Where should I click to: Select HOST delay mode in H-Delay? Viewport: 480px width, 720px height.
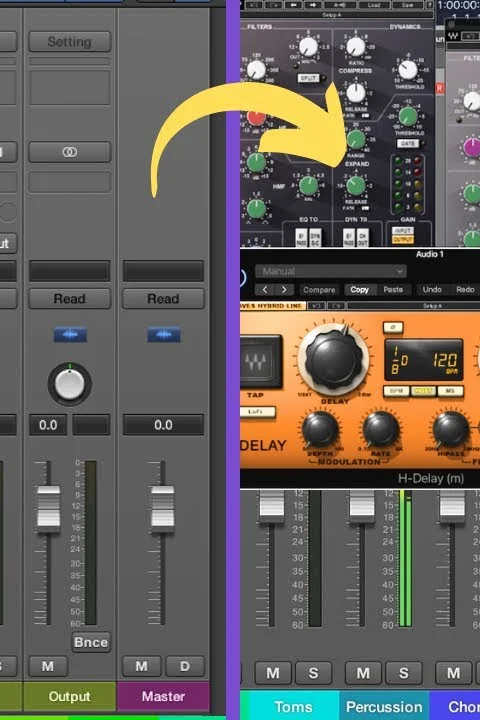click(424, 391)
